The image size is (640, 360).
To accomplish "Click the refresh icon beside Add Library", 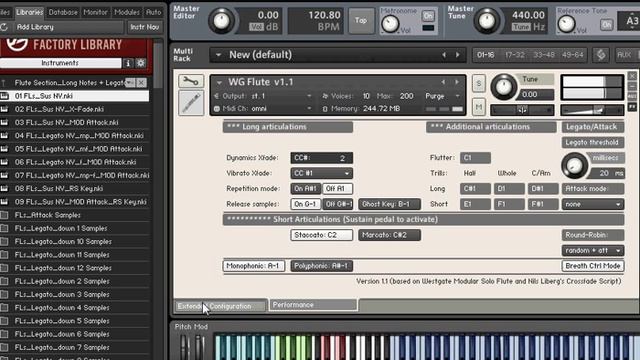I will [x=4, y=27].
